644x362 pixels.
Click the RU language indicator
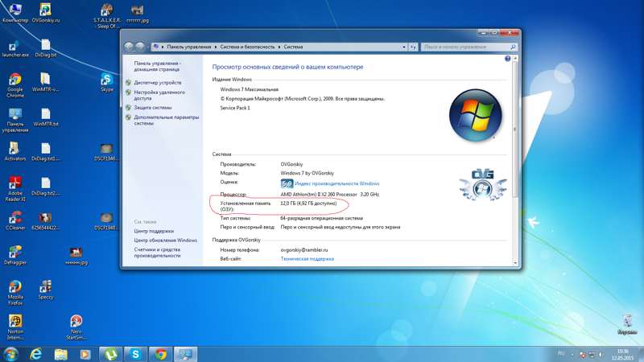point(561,353)
